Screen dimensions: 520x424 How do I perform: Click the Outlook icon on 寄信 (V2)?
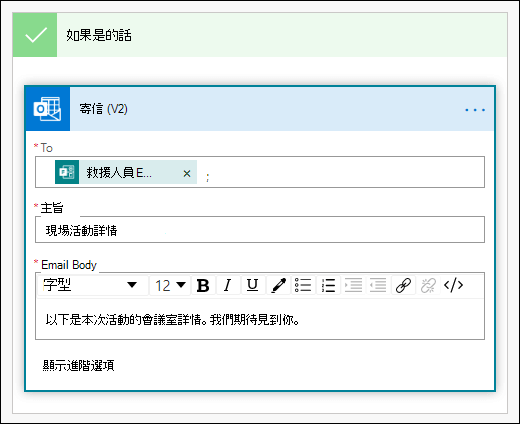(47, 109)
